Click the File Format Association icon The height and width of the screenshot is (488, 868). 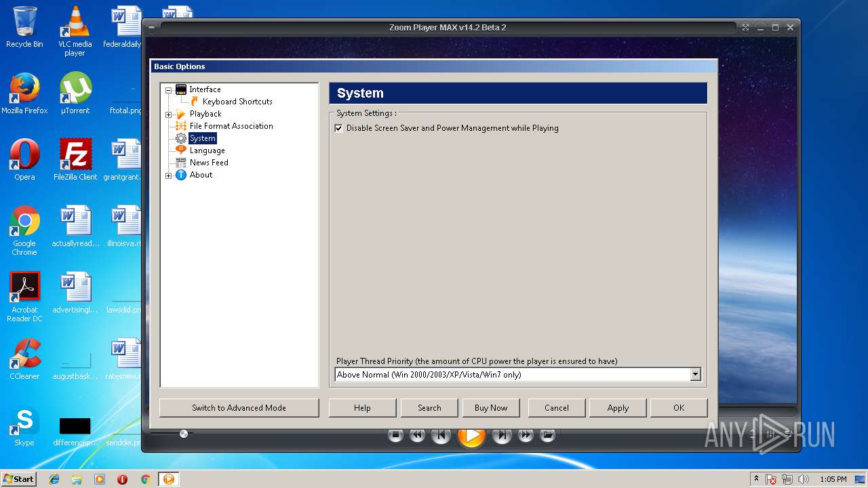pyautogui.click(x=181, y=126)
